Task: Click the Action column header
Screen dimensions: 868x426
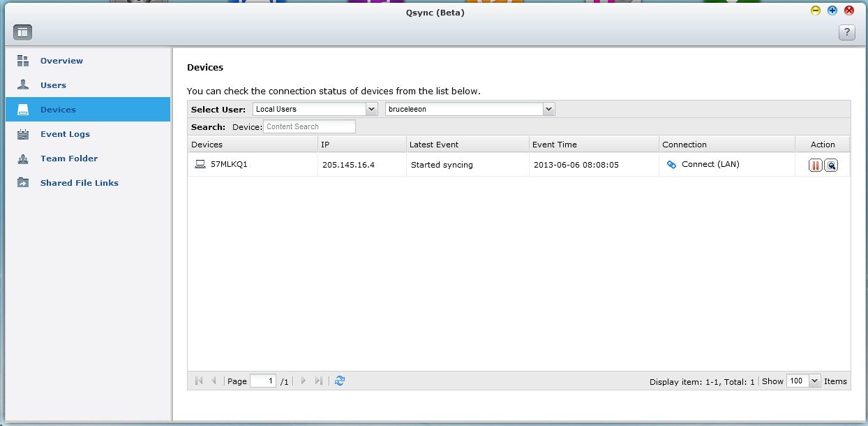Action: 823,145
